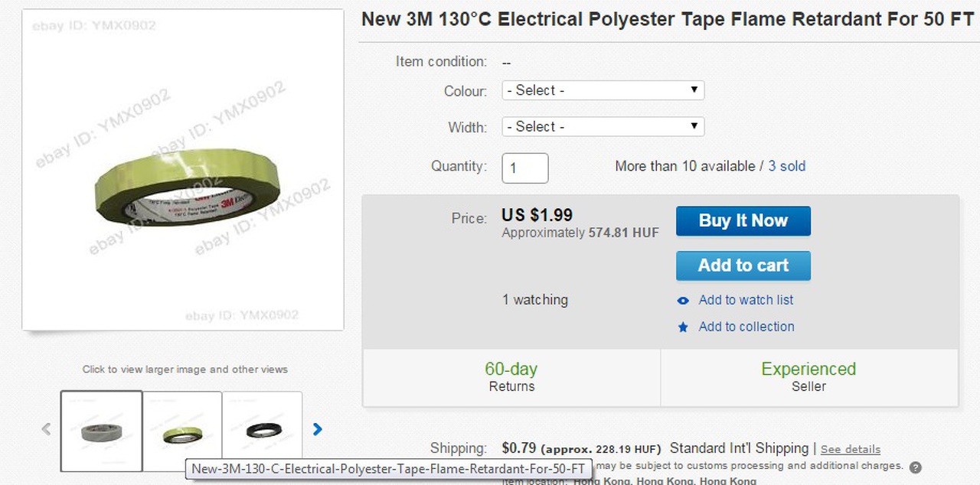Viewport: 980px width, 485px height.
Task: Click the Experienced Seller badge
Action: [808, 377]
